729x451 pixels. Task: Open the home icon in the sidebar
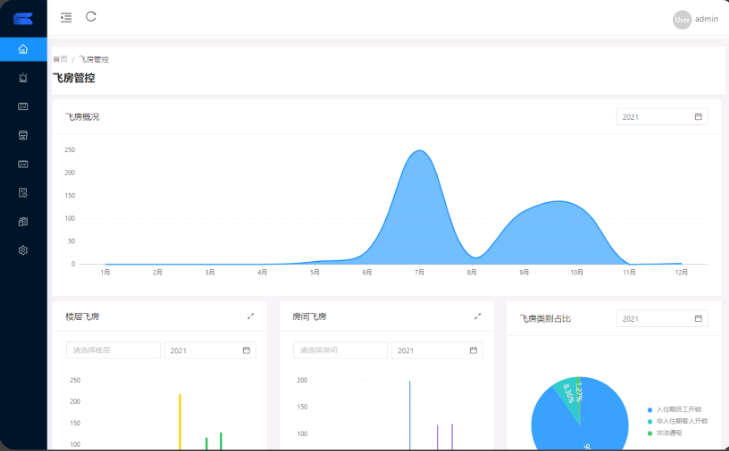[x=23, y=49]
